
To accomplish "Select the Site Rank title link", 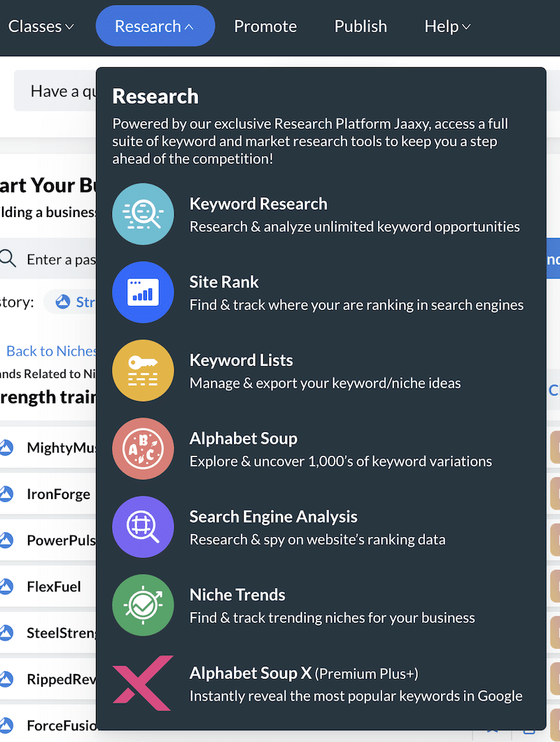I will click(224, 282).
